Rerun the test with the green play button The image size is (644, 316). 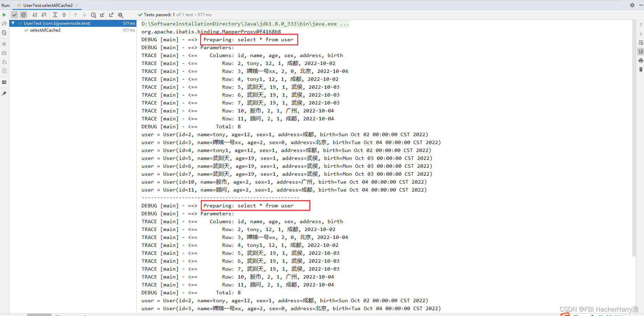tap(4, 15)
